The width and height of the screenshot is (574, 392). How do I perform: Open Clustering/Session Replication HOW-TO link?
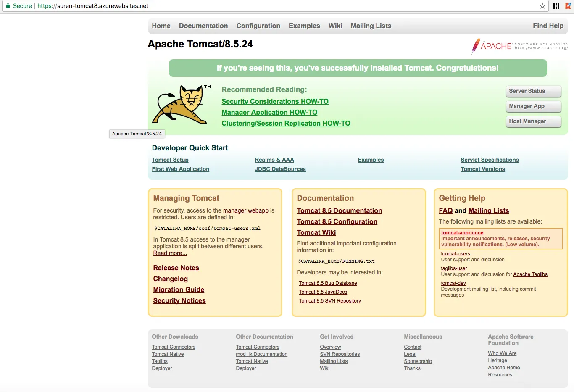(286, 123)
